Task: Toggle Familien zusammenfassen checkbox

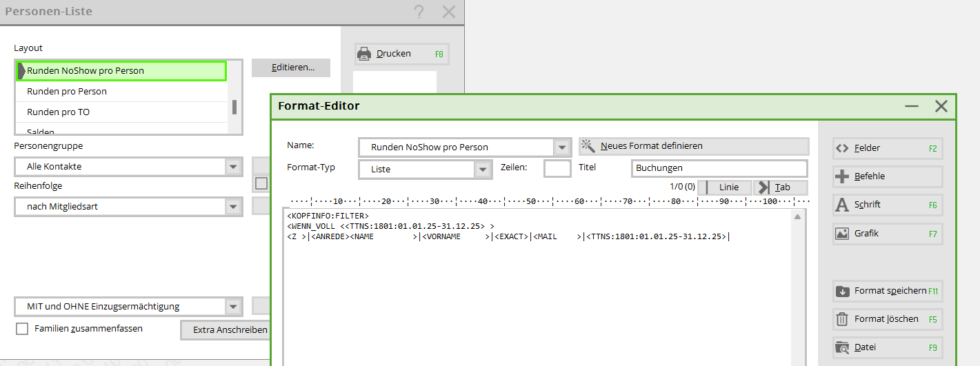Action: tap(22, 329)
